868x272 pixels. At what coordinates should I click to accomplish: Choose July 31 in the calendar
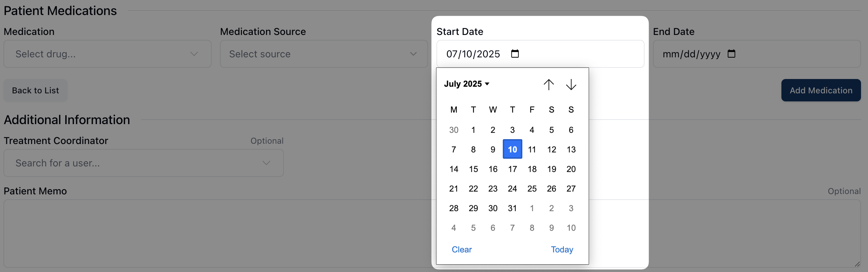click(x=512, y=208)
